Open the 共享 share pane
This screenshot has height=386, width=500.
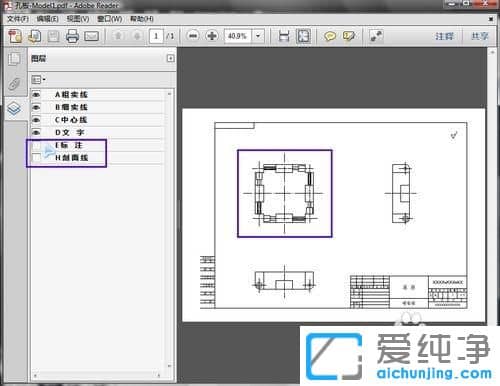(479, 36)
